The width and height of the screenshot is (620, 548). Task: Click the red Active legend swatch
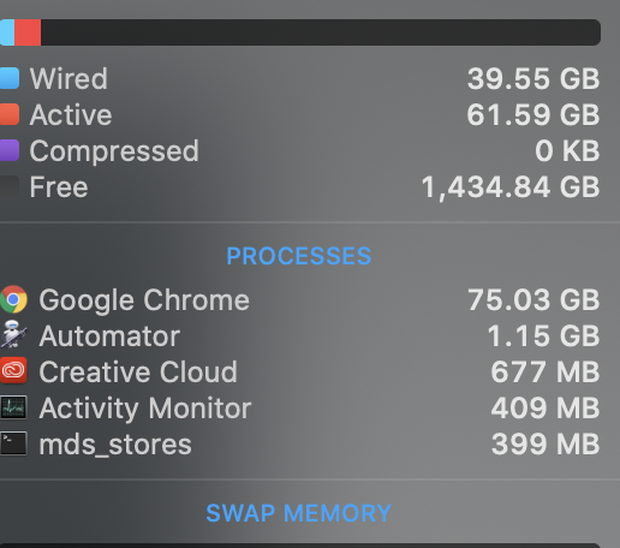[x=9, y=114]
